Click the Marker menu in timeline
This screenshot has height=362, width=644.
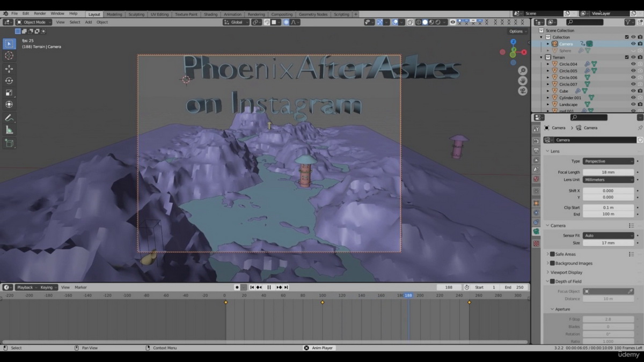pyautogui.click(x=80, y=287)
